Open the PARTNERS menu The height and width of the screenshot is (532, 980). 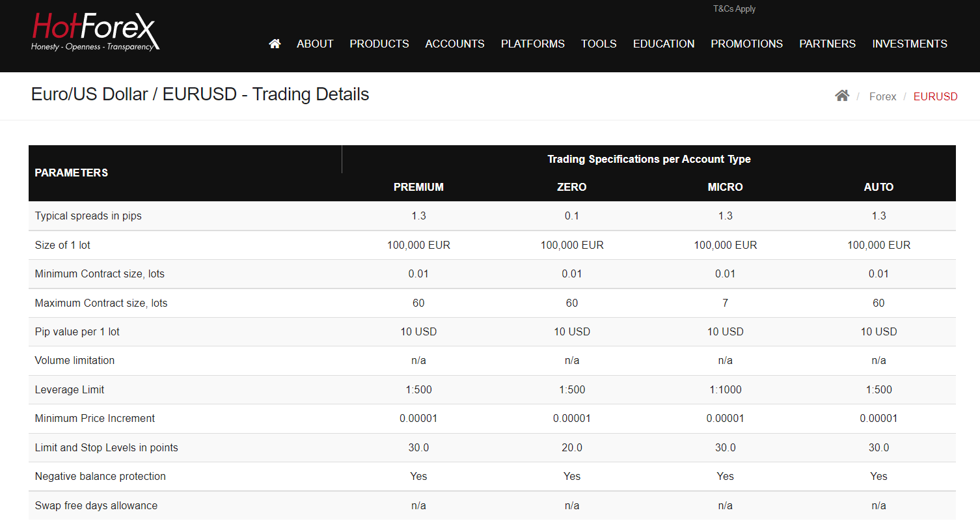827,44
